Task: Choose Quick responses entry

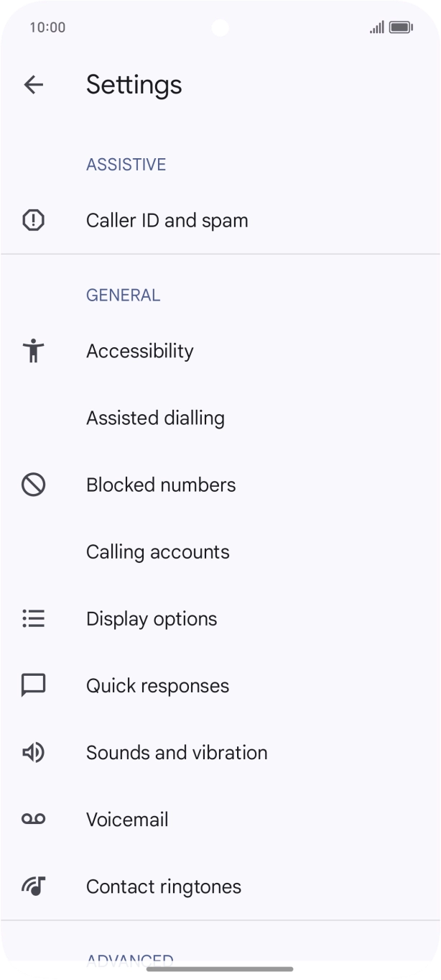Action: (158, 685)
